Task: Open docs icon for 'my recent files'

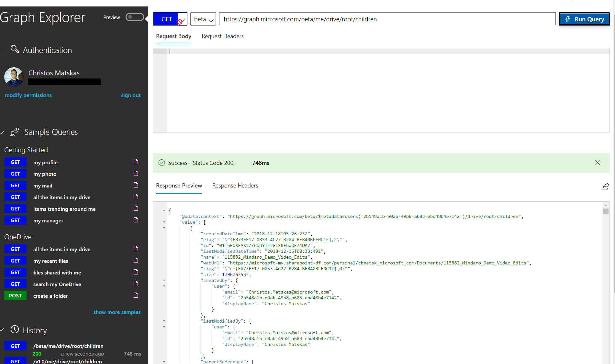Action: click(x=136, y=260)
